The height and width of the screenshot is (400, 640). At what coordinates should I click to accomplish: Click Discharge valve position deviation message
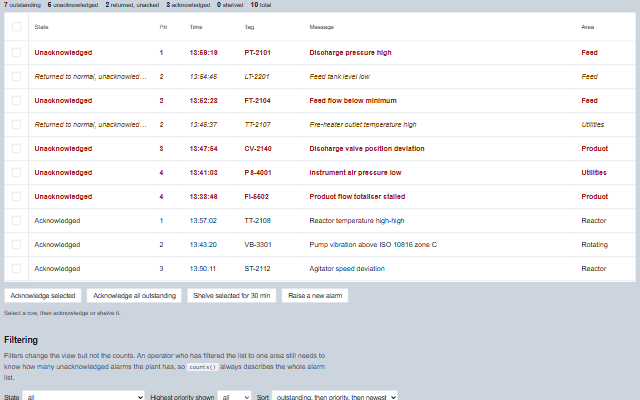click(x=367, y=148)
